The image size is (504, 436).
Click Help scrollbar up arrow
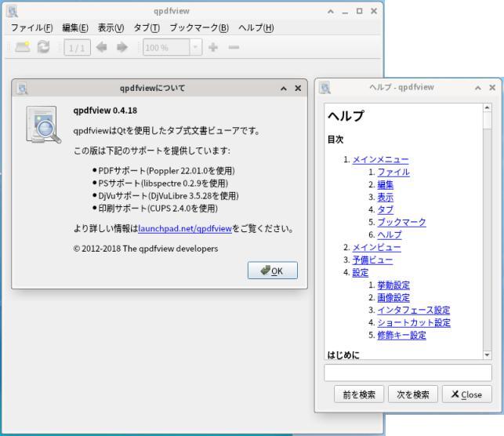click(x=488, y=107)
